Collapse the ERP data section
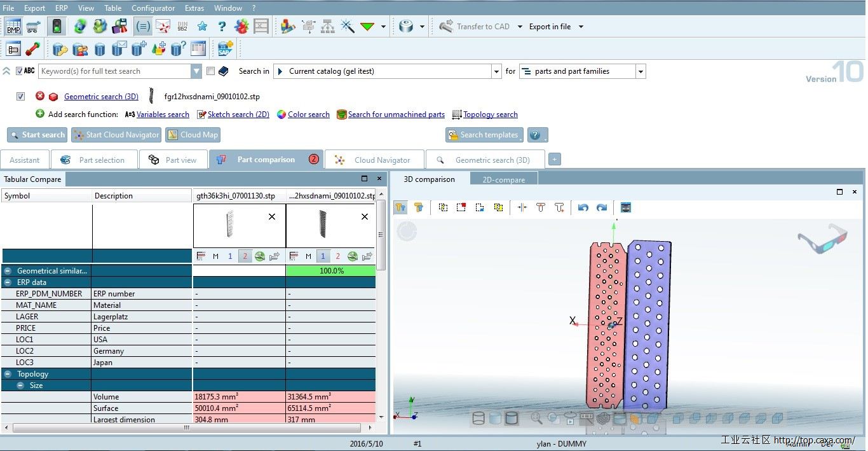The height and width of the screenshot is (451, 868). tap(8, 282)
